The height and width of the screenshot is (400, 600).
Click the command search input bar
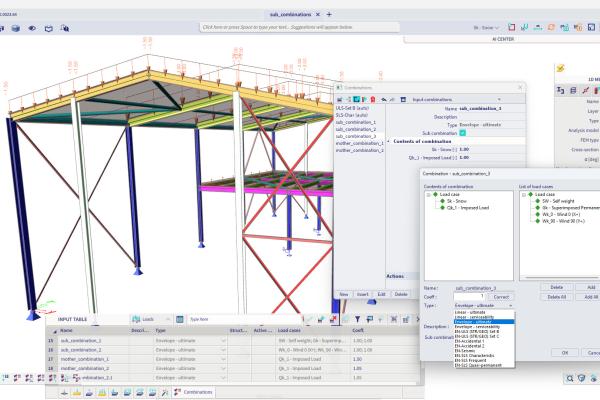point(299,27)
